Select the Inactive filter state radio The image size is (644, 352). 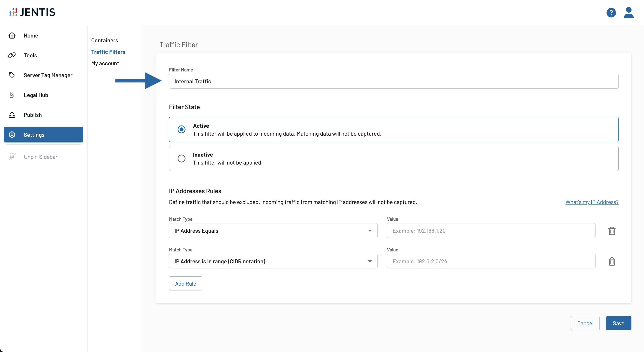181,158
